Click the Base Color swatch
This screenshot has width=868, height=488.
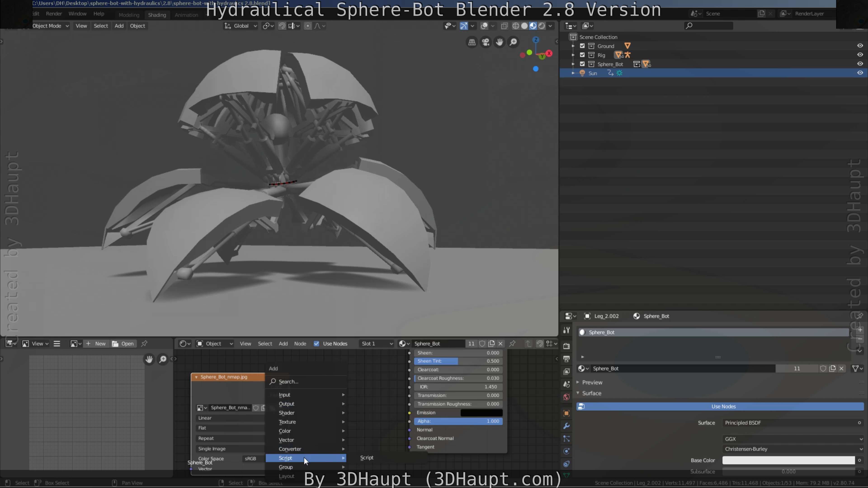[x=788, y=460]
